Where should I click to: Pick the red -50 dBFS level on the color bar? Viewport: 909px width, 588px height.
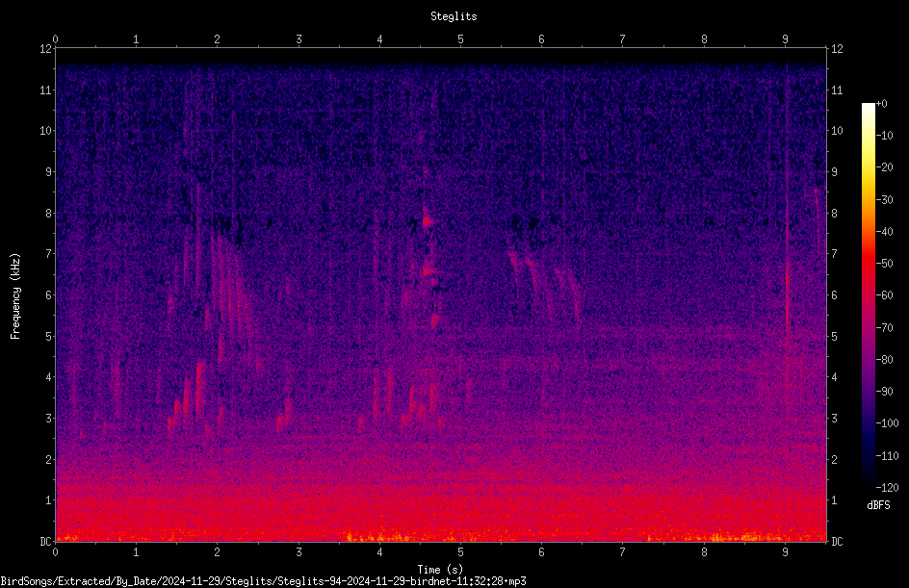[x=868, y=263]
